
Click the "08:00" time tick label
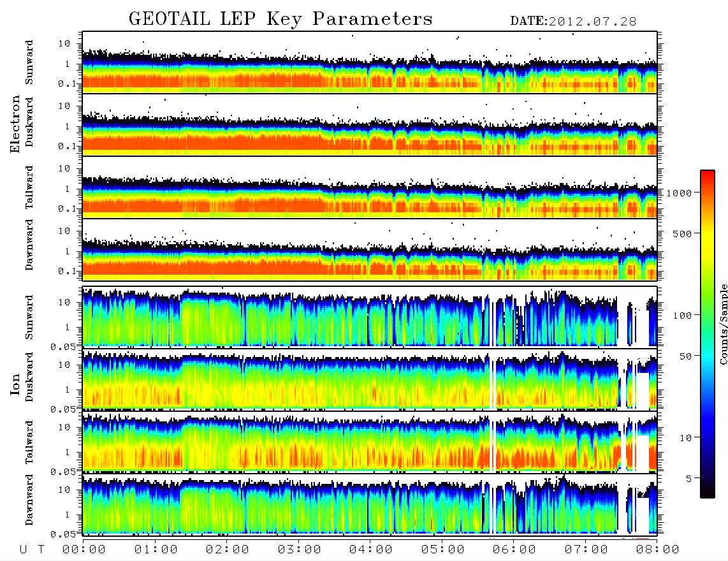coord(658,550)
